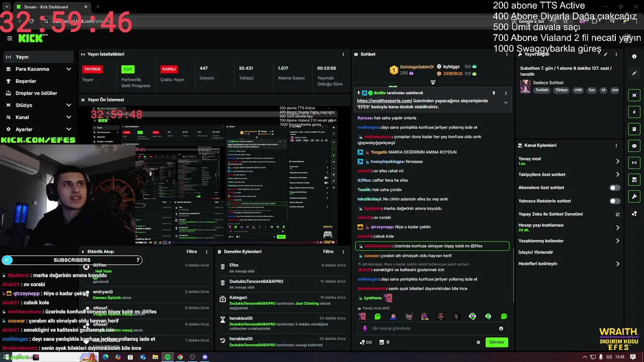Open Yavaş mod settings chevron

tap(617, 161)
